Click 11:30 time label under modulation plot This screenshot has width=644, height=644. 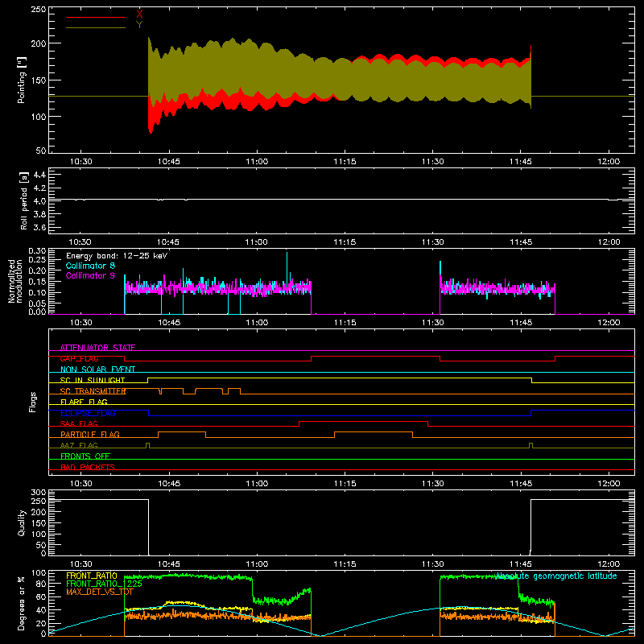tap(432, 323)
